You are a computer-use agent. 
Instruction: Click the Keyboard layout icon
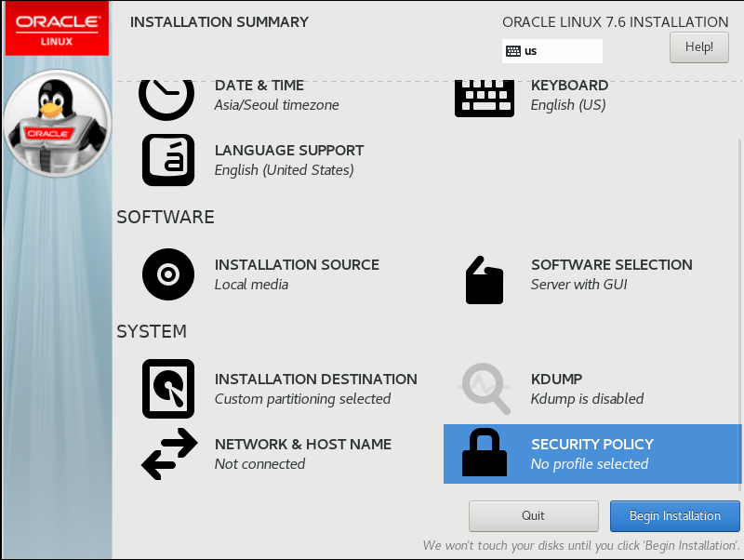484,99
